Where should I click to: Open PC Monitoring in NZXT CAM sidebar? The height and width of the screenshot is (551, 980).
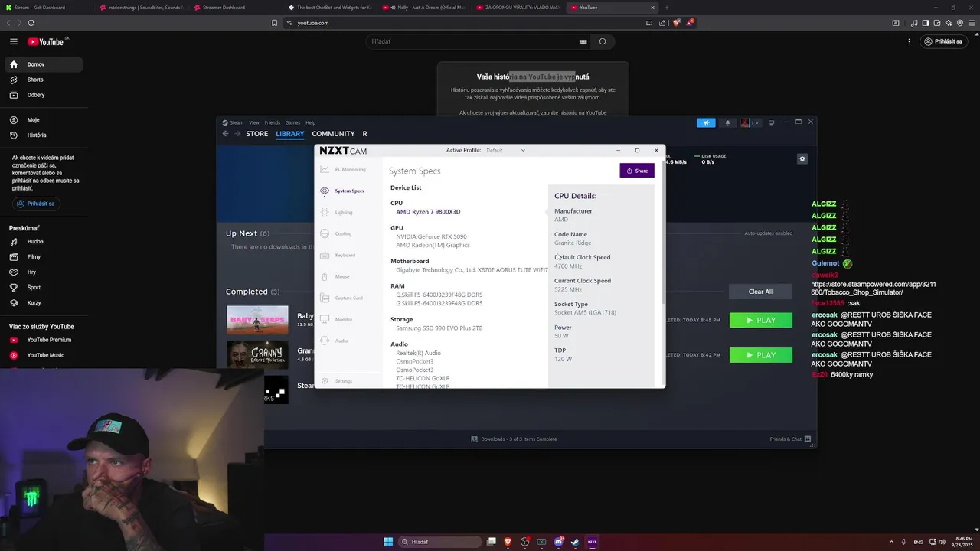[343, 169]
